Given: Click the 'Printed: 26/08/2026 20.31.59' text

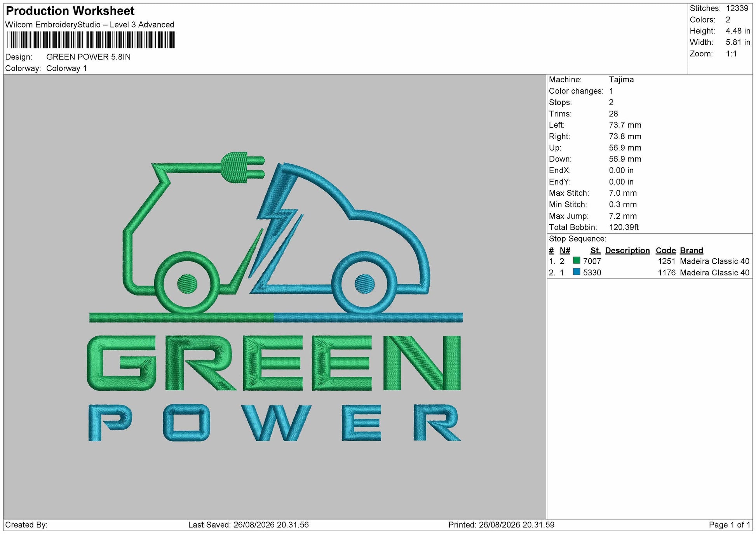Looking at the screenshot, I should 502,525.
